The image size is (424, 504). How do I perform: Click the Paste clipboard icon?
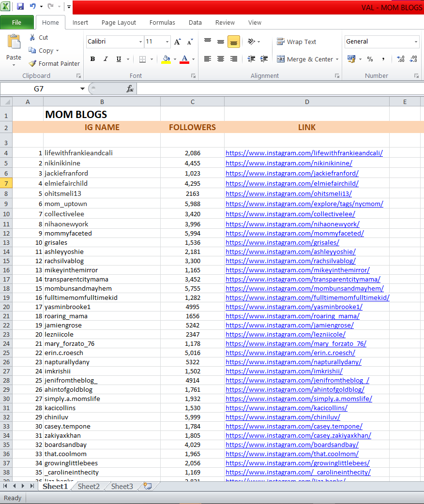pyautogui.click(x=14, y=42)
